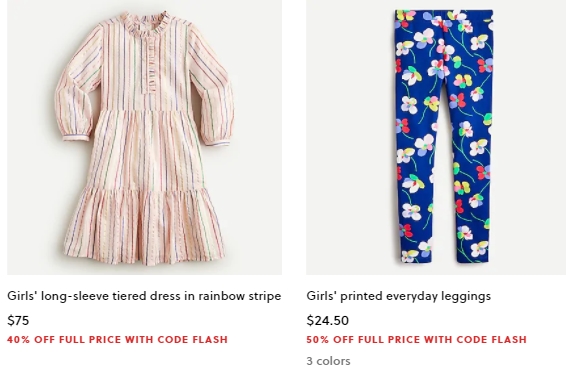Select the $75 dress price
The height and width of the screenshot is (370, 566).
tap(18, 321)
